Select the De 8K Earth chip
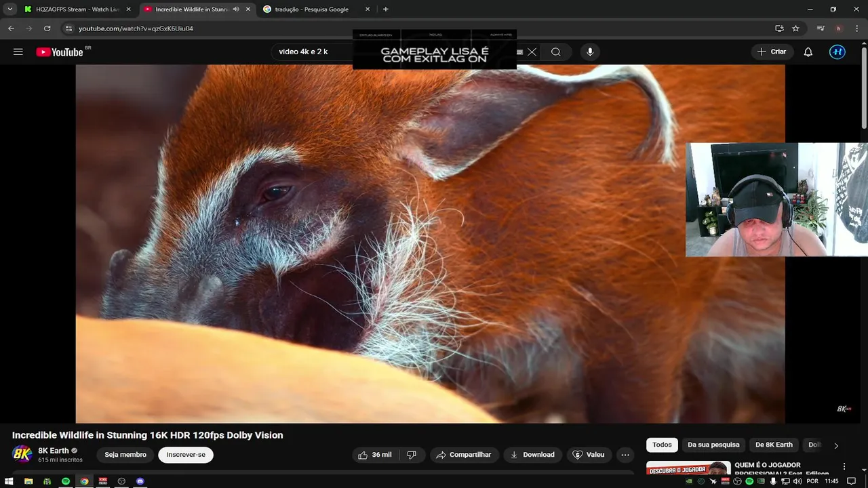 [x=774, y=445]
